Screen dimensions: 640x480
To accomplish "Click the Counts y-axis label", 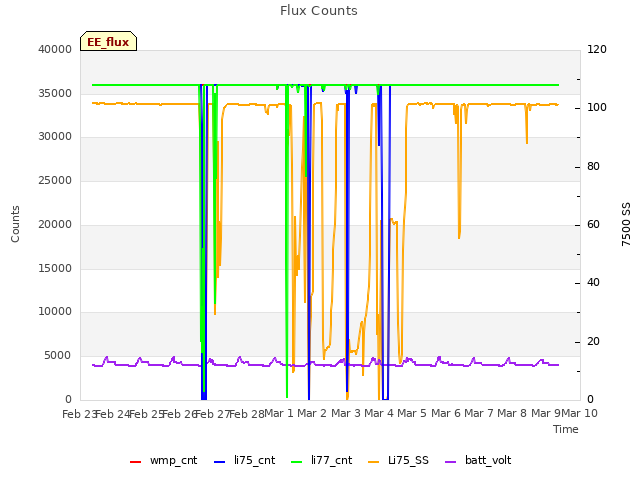I will tap(15, 224).
